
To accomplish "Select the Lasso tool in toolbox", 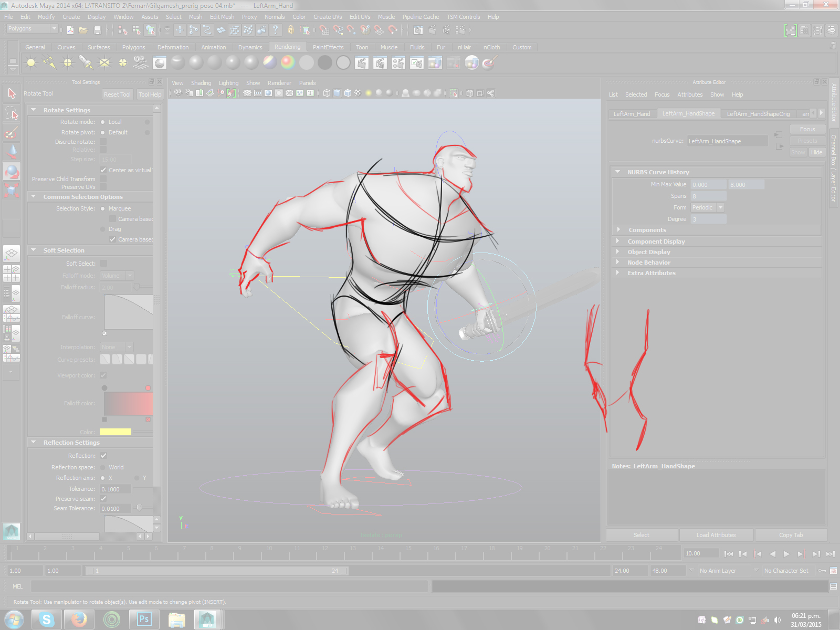I will click(12, 113).
